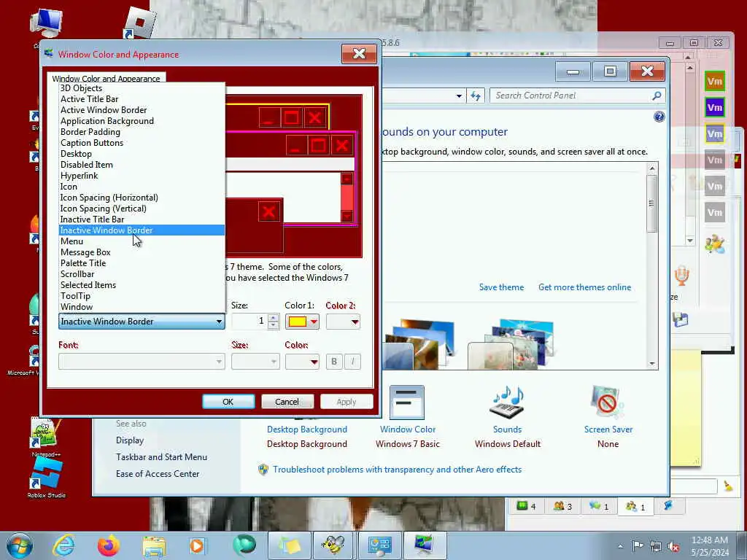Click the bee application taskbar icon
The width and height of the screenshot is (747, 560).
click(334, 545)
